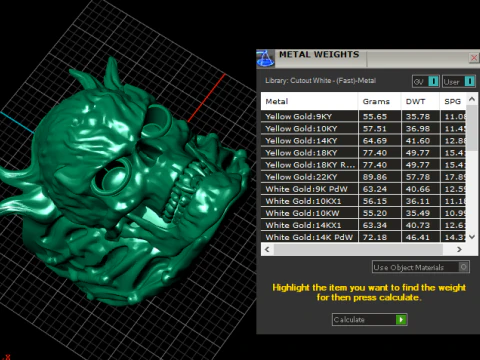
Task: Click the 35.49 DWT value
Action: [x=418, y=213]
